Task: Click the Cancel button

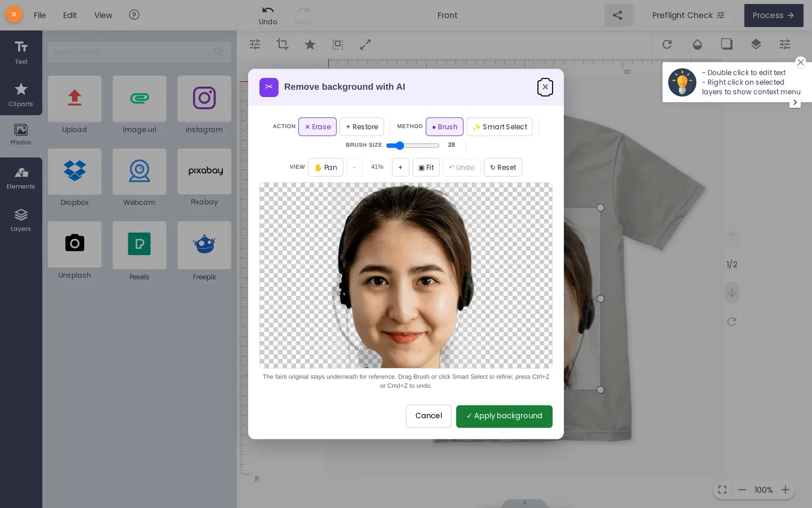Action: pos(429,416)
